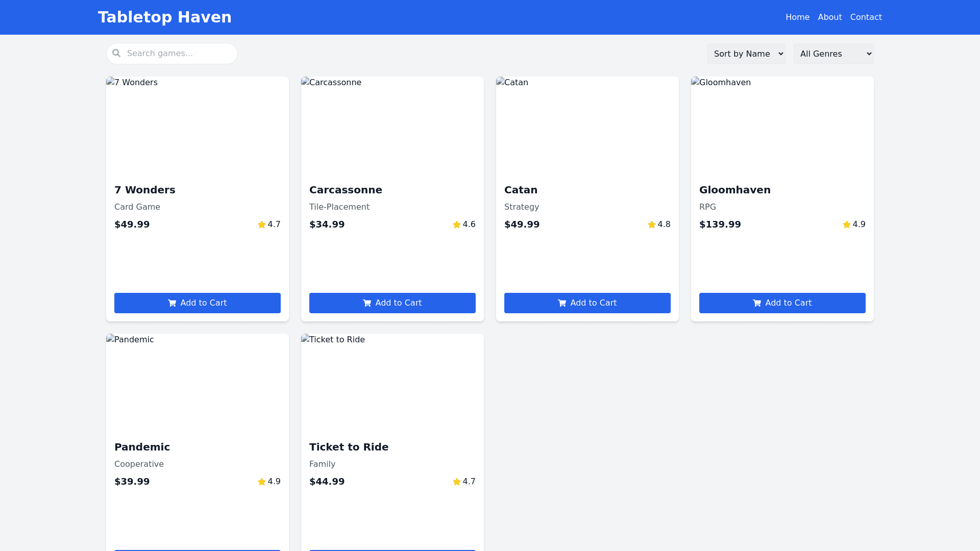Click the Ticket to Ride star icon
Screen dimensions: 980x551
457,482
